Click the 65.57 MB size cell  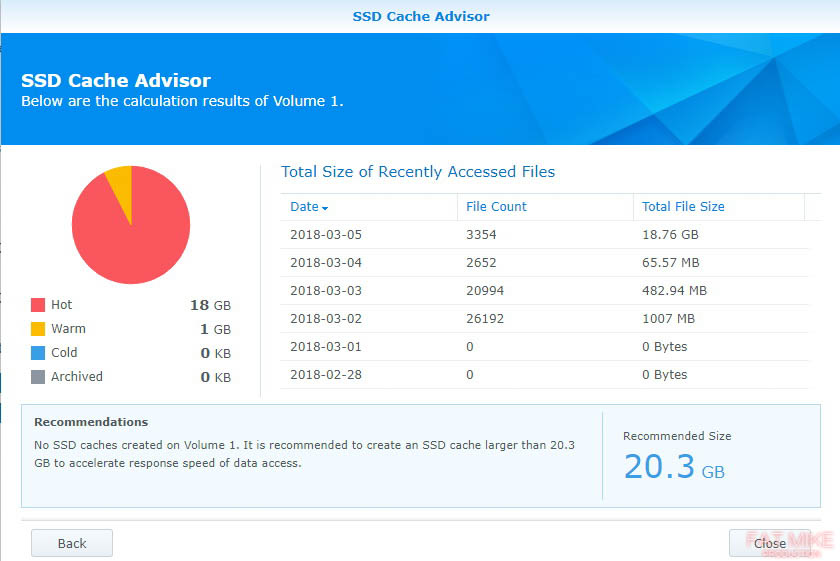[x=671, y=263]
